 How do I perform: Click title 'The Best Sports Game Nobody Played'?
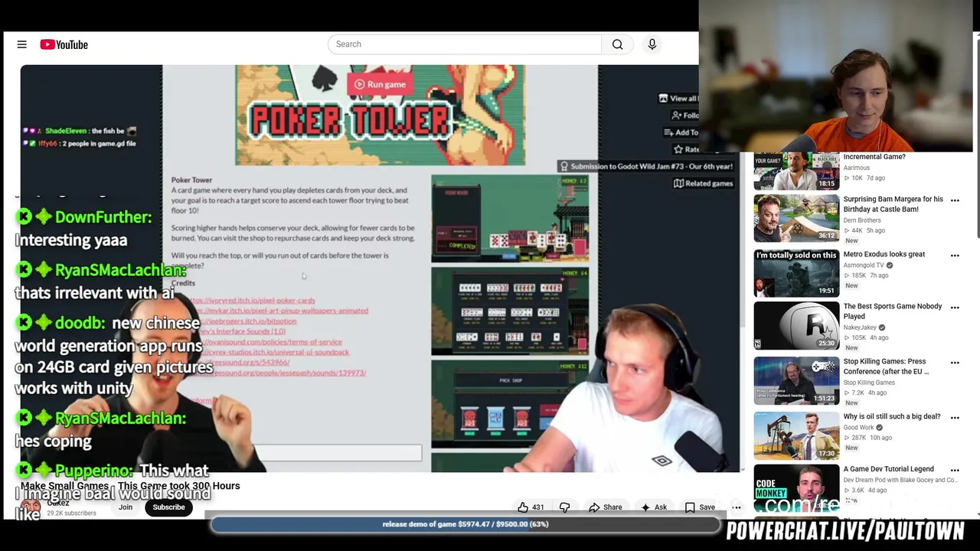tap(893, 311)
